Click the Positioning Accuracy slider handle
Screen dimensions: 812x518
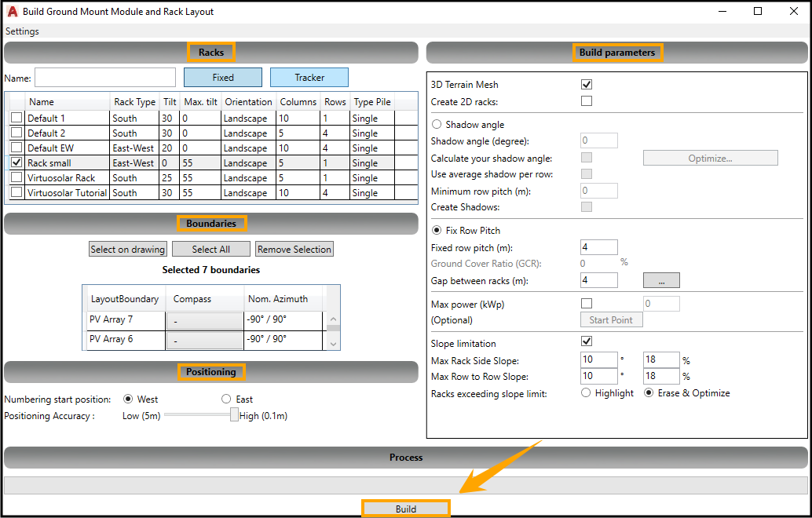(x=234, y=414)
